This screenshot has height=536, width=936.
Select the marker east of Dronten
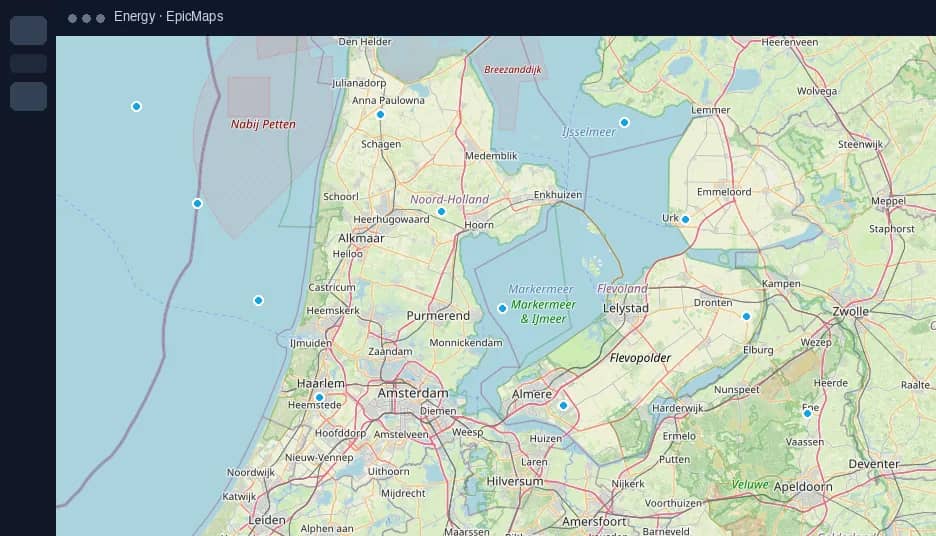pos(746,317)
